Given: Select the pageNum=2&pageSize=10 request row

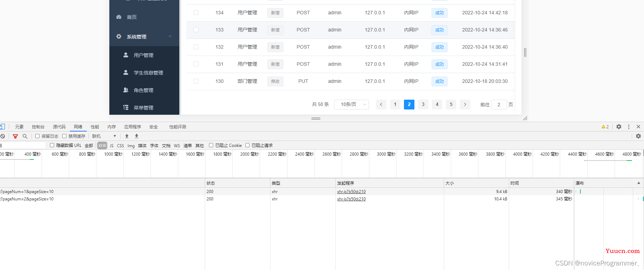Looking at the screenshot, I should (321, 199).
